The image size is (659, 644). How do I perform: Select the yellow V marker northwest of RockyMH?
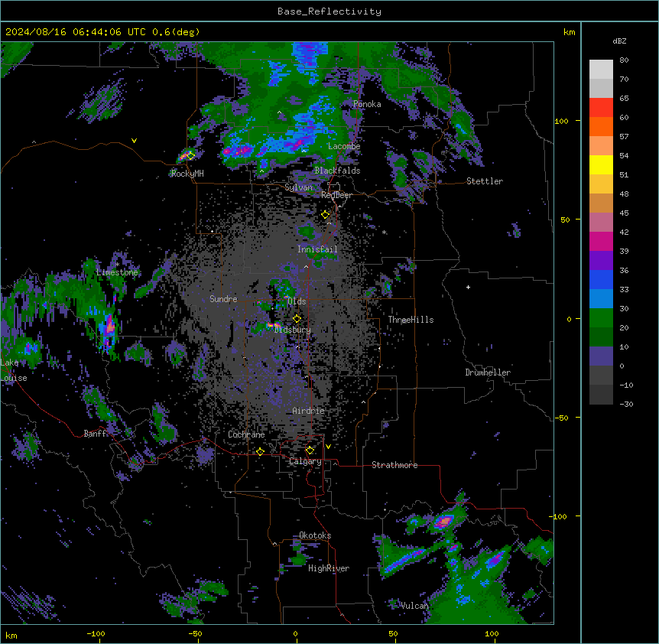click(134, 141)
